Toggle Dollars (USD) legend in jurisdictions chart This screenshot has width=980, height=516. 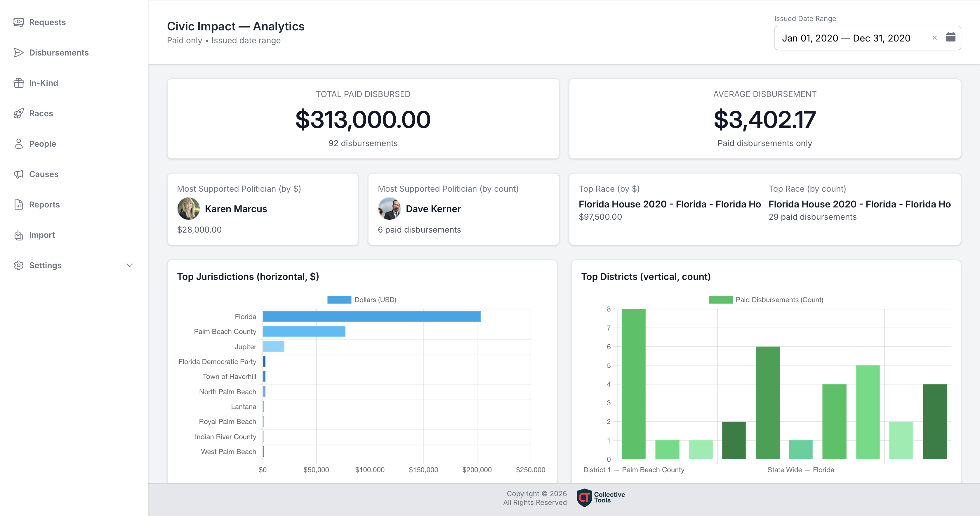coord(362,300)
